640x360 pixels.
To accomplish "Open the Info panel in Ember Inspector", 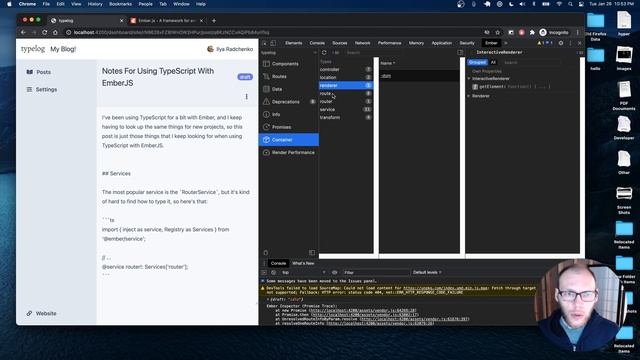I will pyautogui.click(x=289, y=114).
